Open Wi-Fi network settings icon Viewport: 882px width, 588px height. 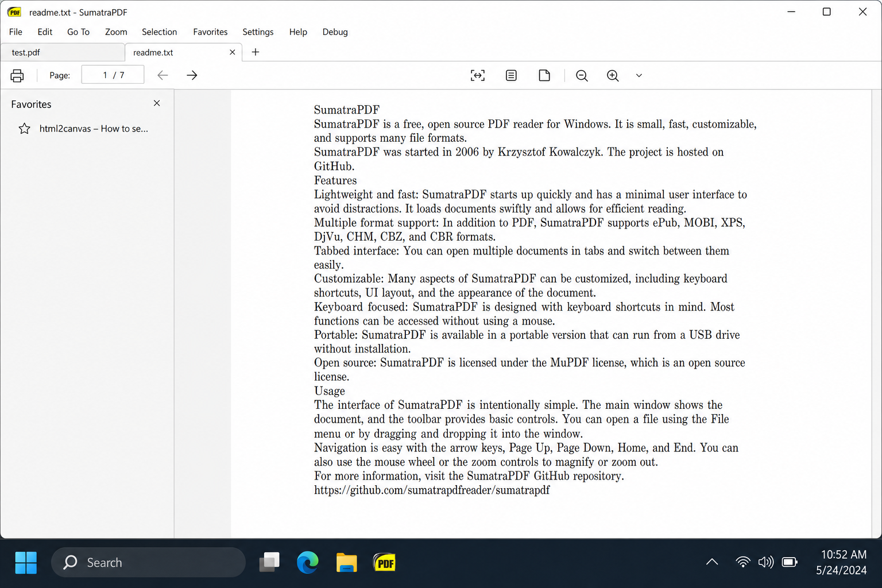[x=743, y=562]
